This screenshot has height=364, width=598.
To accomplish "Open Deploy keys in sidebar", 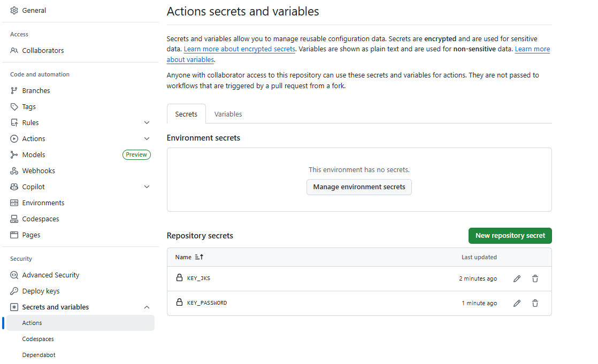I will (41, 291).
